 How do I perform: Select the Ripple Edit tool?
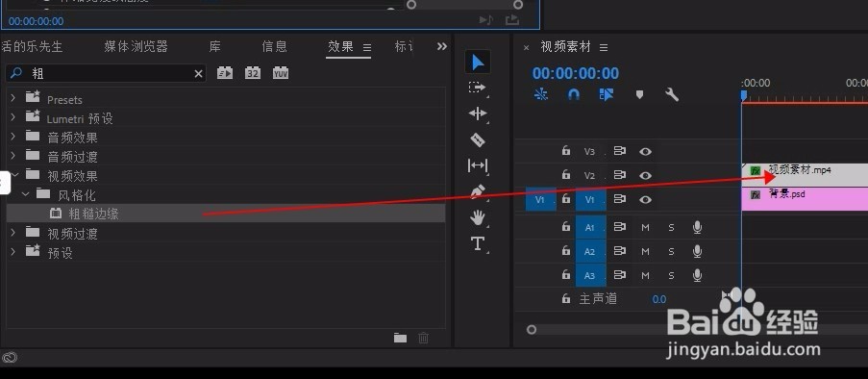[477, 114]
